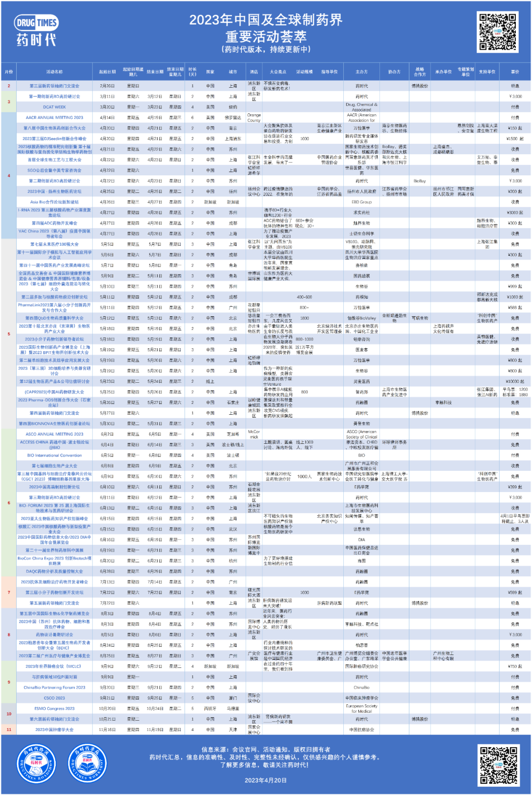Open the DCAT WEEK event name
The width and height of the screenshot is (532, 795).
[54, 107]
